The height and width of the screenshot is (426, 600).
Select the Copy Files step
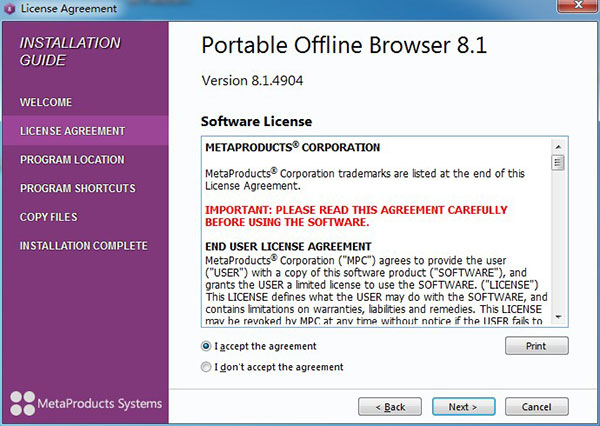click(48, 217)
